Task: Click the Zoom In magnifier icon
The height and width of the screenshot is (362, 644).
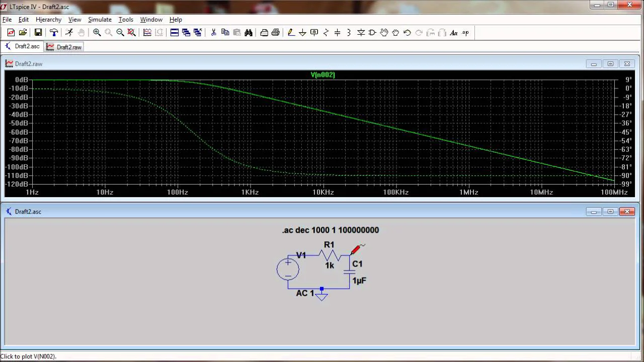Action: 97,33
